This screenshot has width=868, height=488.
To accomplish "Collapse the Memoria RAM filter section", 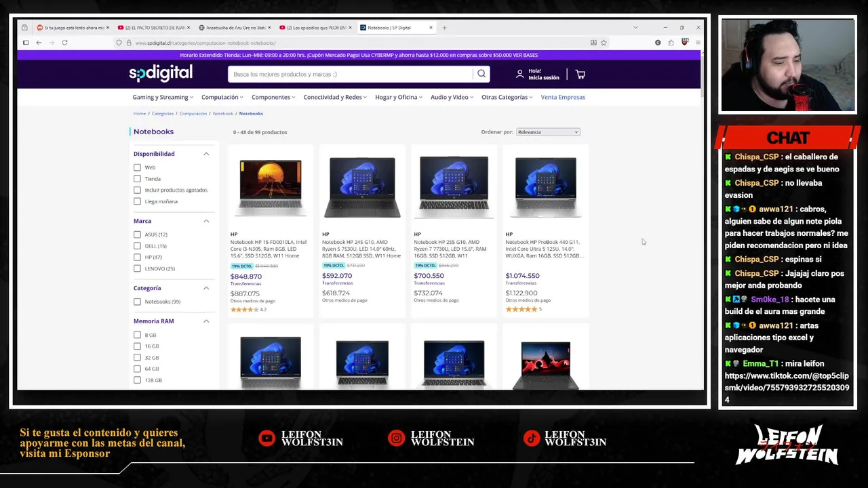I will [x=206, y=321].
